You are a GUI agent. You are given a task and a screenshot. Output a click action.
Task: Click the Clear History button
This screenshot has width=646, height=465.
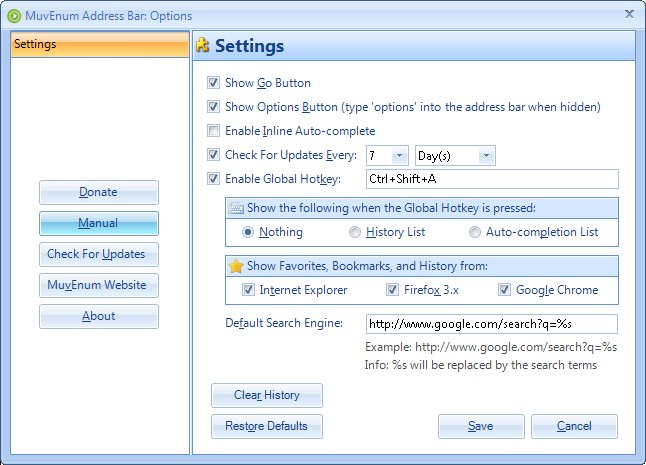coord(267,395)
